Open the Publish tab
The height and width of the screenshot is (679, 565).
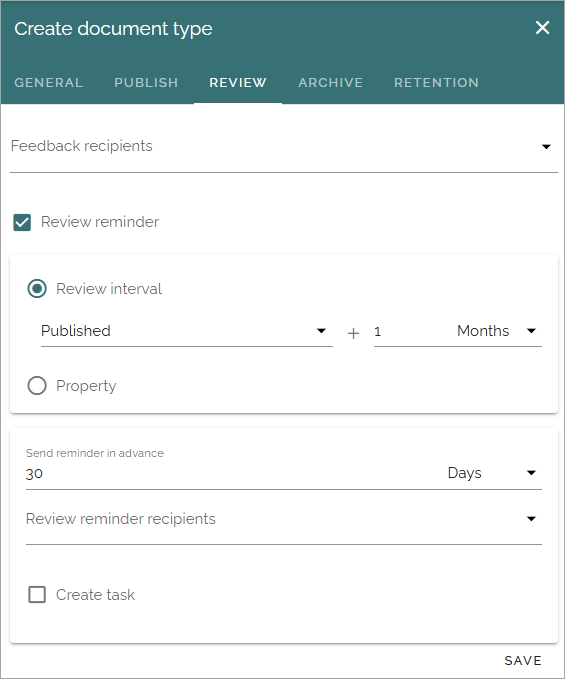pos(146,83)
